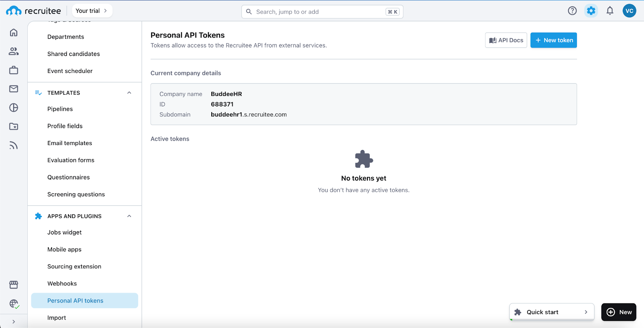Open the Jobs briefcase icon
The width and height of the screenshot is (644, 328).
14,70
